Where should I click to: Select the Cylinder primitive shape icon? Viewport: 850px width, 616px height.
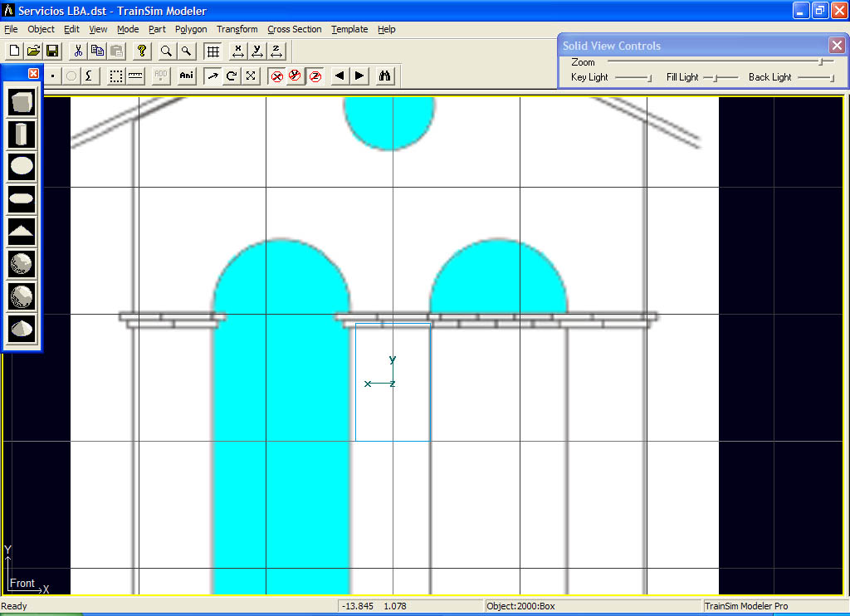tap(22, 134)
